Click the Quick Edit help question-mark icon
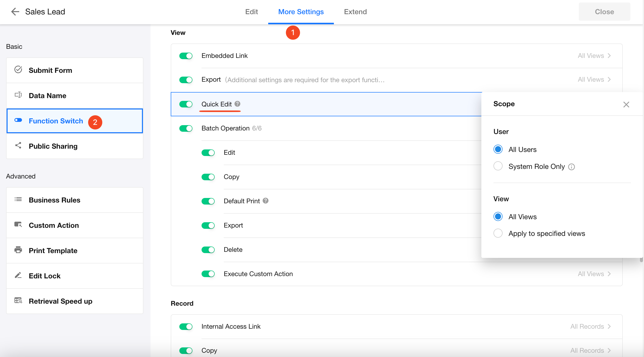644x357 pixels. pos(237,104)
